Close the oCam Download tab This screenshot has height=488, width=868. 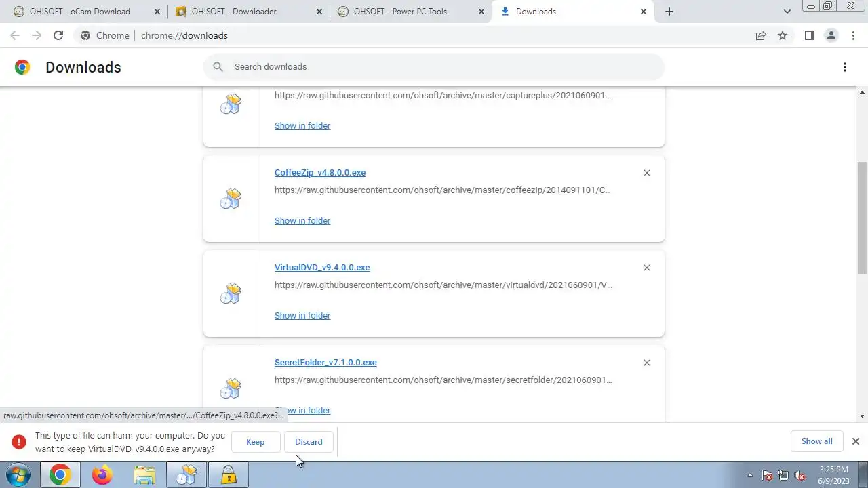coord(157,12)
